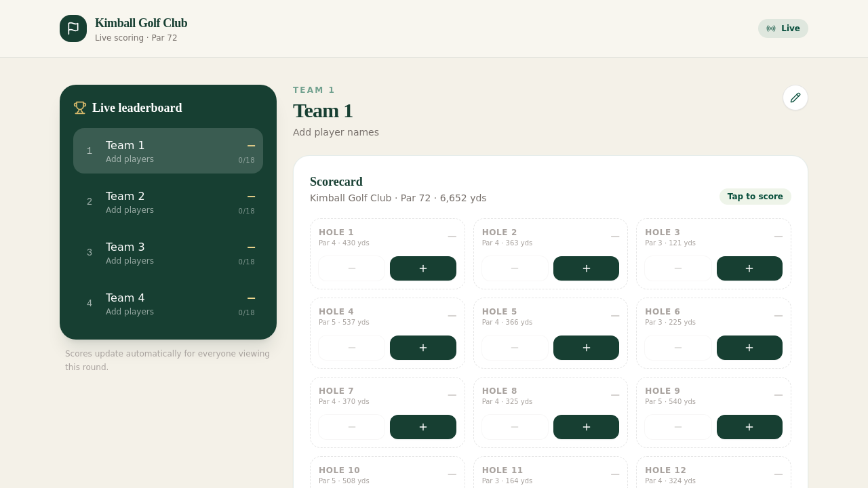This screenshot has height=488, width=868.
Task: Click Team 3's 0/18 progress count
Action: click(x=247, y=262)
